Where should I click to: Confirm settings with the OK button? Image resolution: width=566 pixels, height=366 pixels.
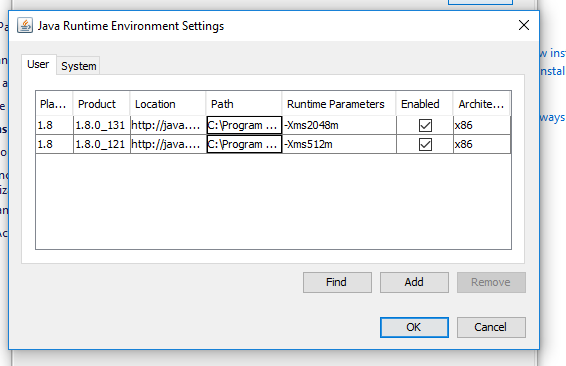pyautogui.click(x=414, y=327)
